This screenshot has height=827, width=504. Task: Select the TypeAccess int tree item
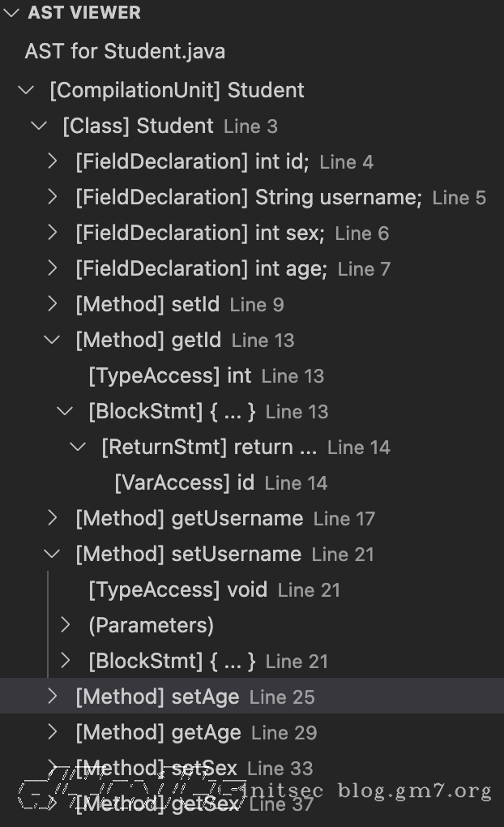click(x=170, y=376)
